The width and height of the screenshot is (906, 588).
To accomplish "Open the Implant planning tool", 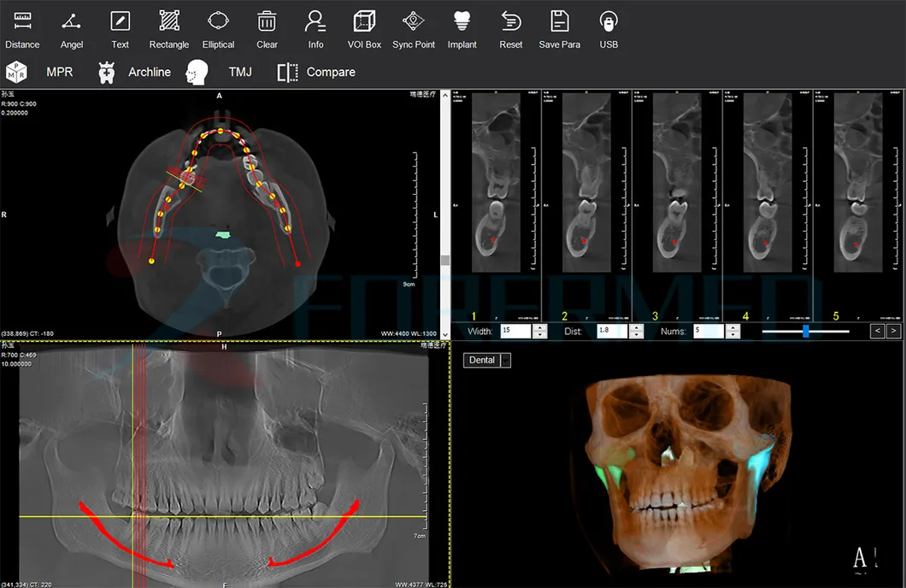I will (x=462, y=26).
